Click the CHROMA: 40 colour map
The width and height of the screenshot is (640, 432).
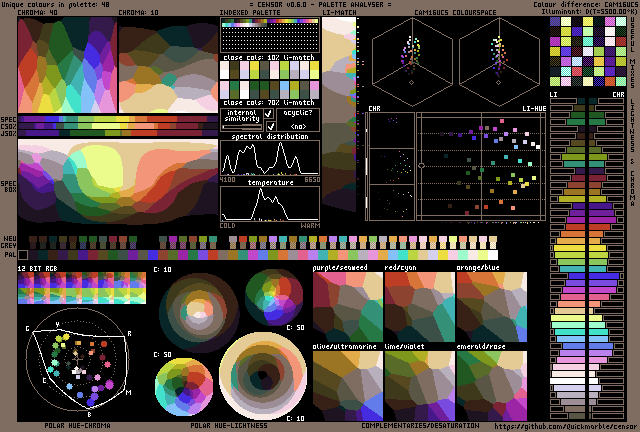[x=67, y=65]
